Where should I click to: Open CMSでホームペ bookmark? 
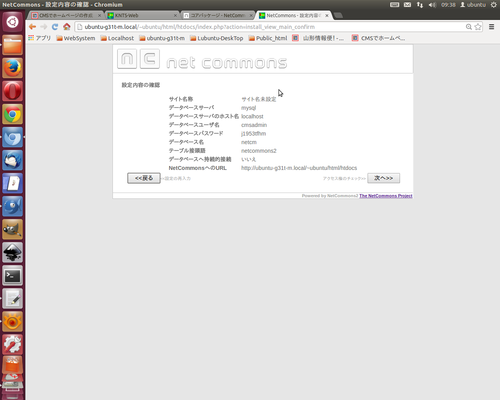point(379,38)
